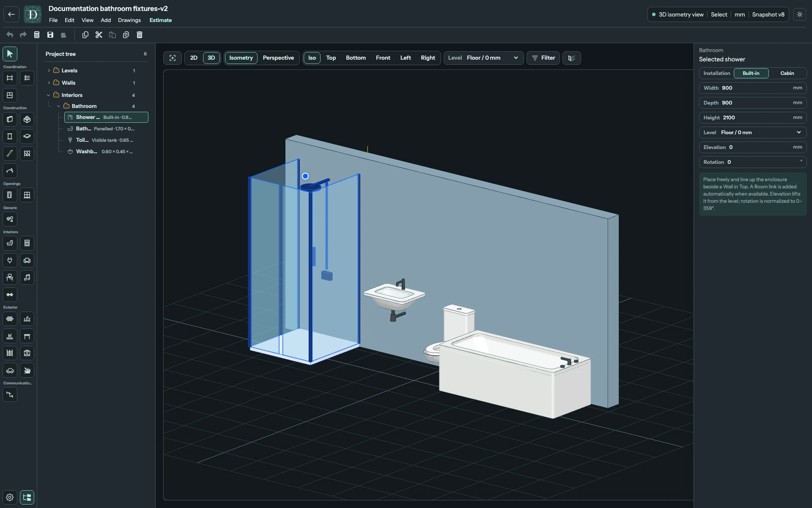
Task: Select the grass plants tool
Action: click(27, 370)
